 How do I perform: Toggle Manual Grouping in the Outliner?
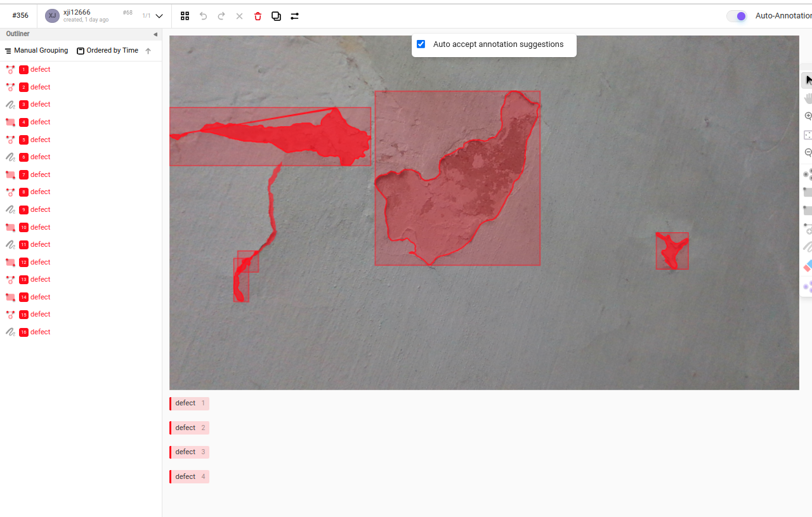point(36,50)
